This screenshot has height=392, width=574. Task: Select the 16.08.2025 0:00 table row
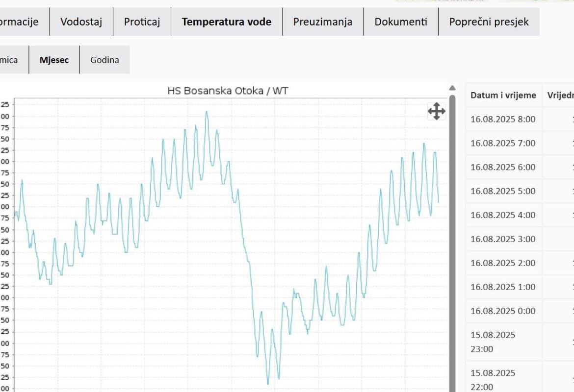click(x=503, y=311)
